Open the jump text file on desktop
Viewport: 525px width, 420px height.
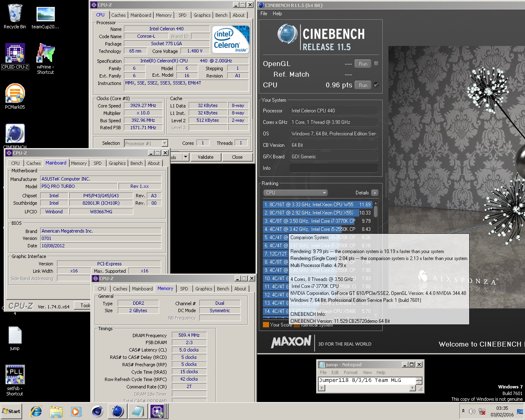[x=15, y=338]
